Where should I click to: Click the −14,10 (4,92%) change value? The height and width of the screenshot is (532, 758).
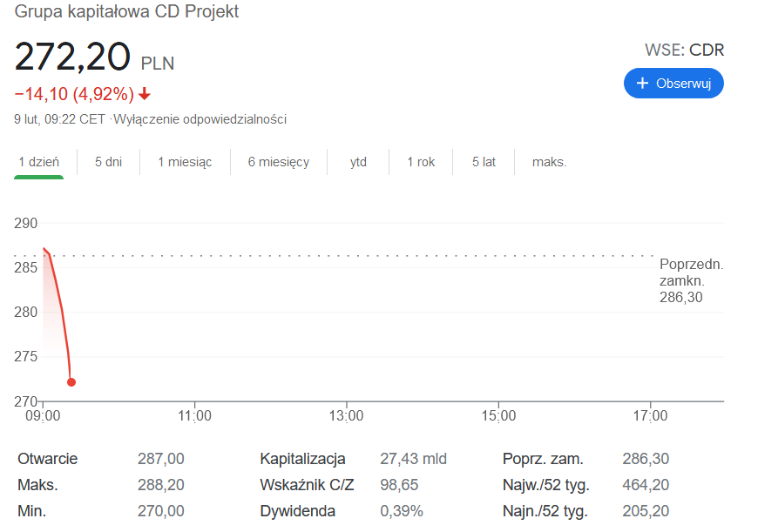(74, 94)
